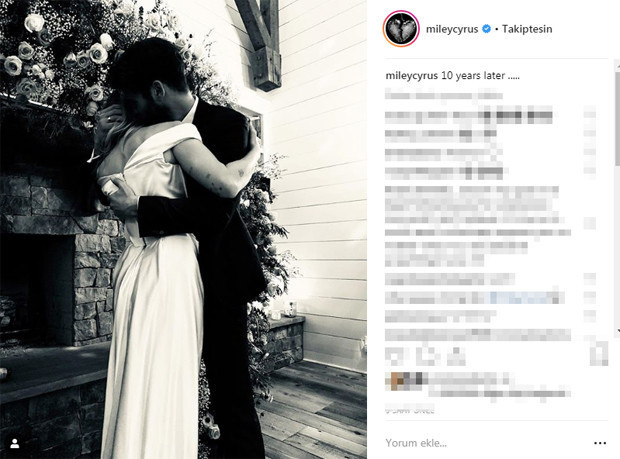Click the pixelated heart like icon

pos(394,355)
